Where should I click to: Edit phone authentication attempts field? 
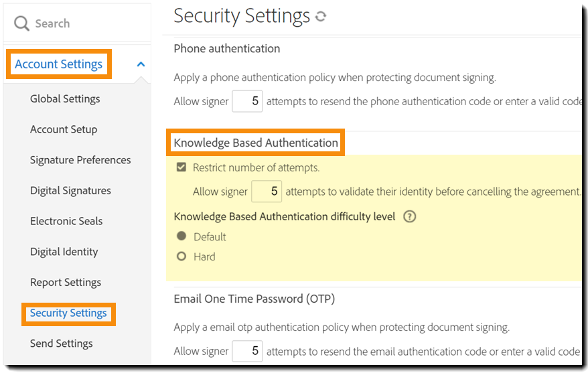click(x=247, y=102)
